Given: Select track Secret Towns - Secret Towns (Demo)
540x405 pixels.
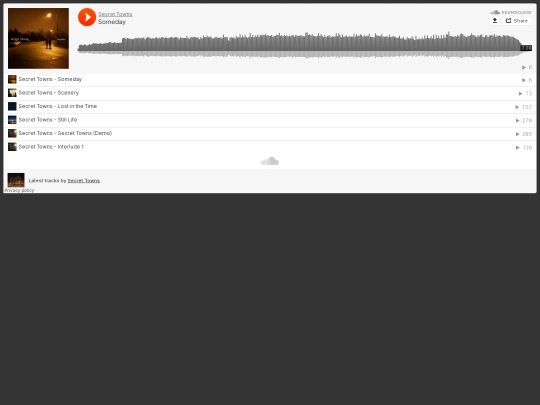Looking at the screenshot, I should coord(270,133).
